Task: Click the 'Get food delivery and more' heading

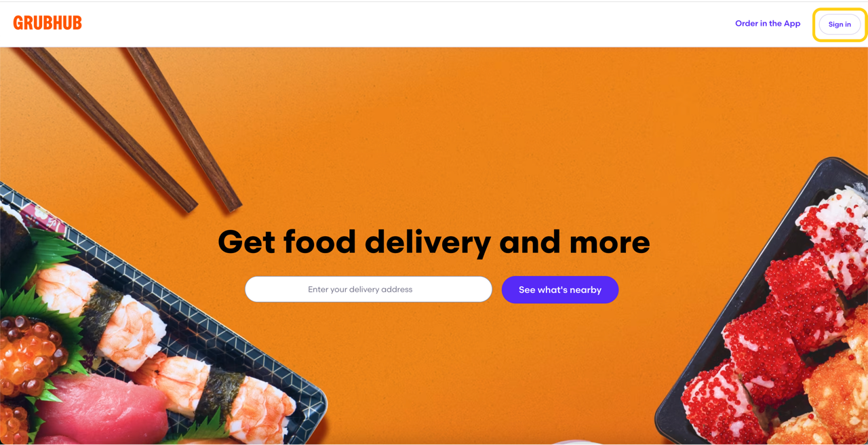Action: [434, 241]
